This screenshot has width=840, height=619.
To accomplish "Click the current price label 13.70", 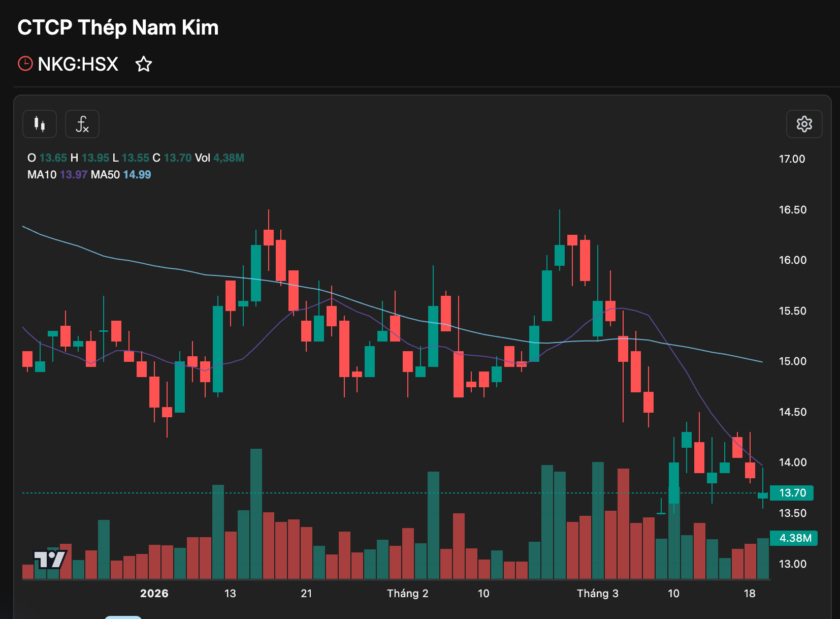I will pyautogui.click(x=792, y=493).
